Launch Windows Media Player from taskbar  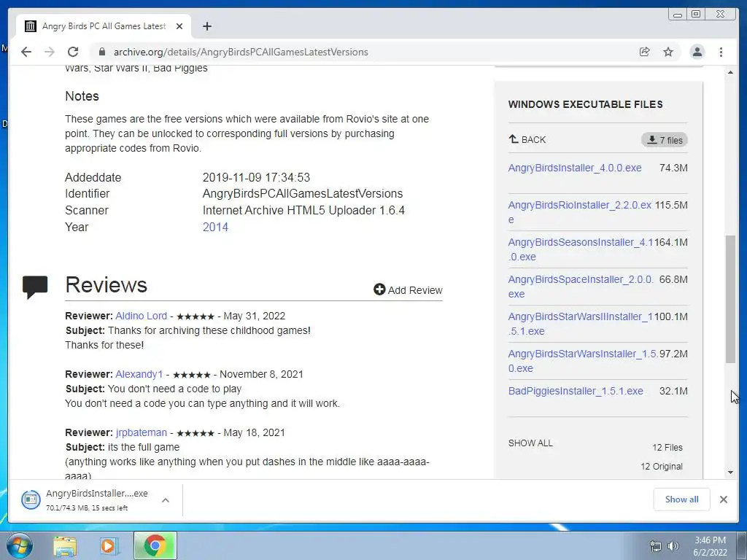point(108,545)
